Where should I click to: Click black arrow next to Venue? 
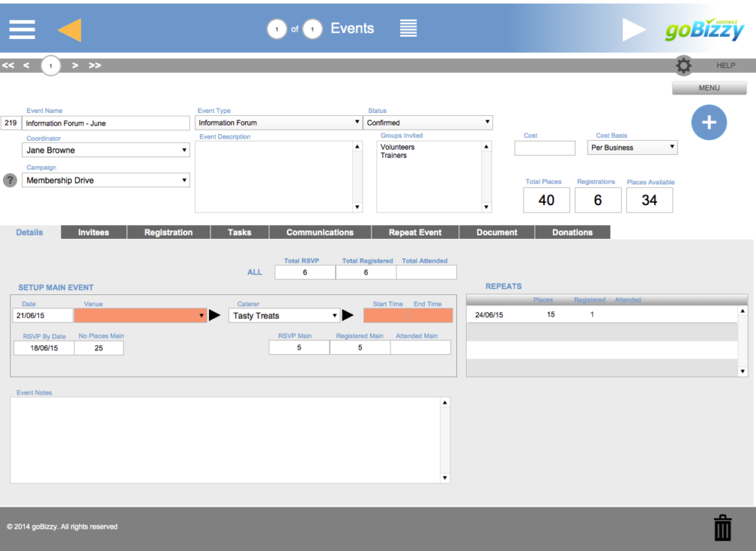pyautogui.click(x=215, y=316)
